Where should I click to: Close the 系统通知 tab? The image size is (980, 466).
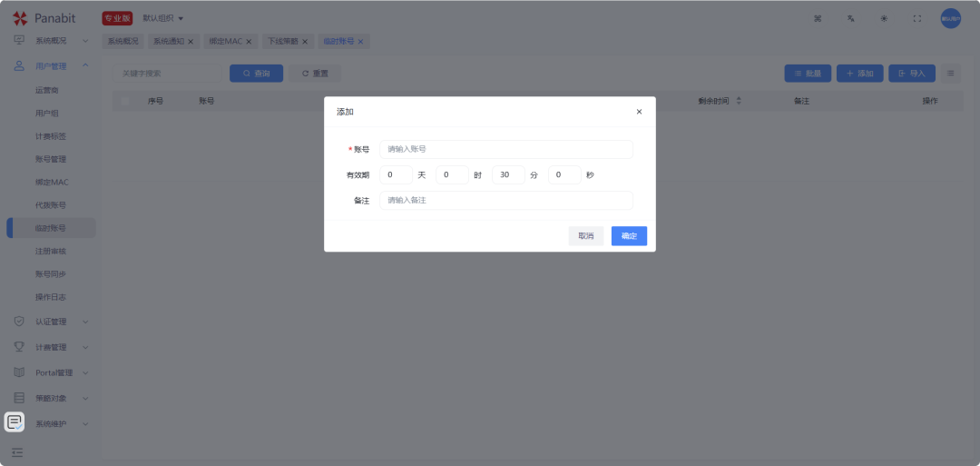(191, 42)
